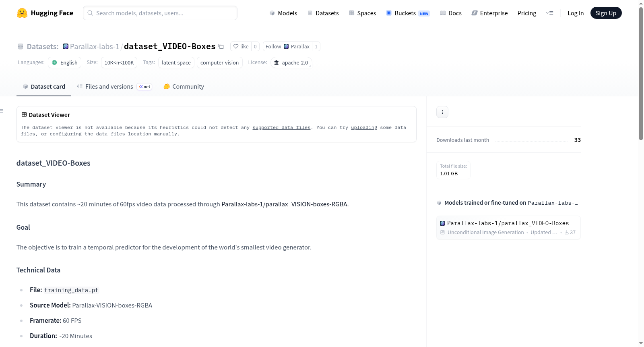The width and height of the screenshot is (644, 347).
Task: Focus the search models, datasets, users field
Action: 160,13
